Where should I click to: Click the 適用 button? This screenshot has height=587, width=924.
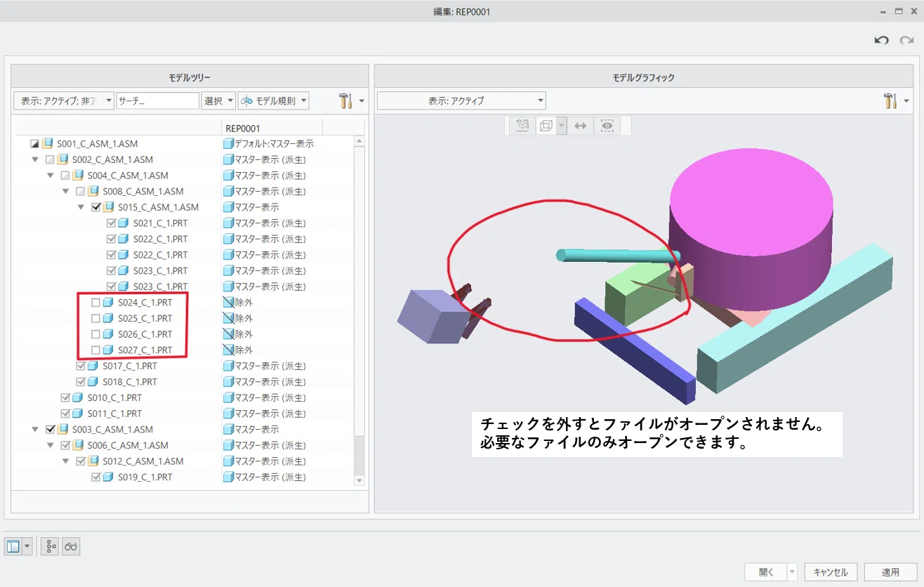(x=891, y=572)
